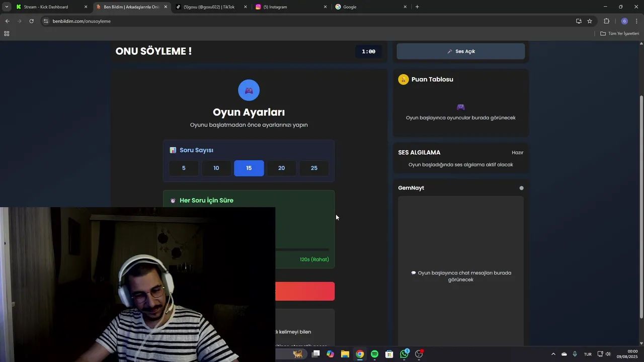Close the Google tab
The width and height of the screenshot is (644, 362).
[405, 7]
